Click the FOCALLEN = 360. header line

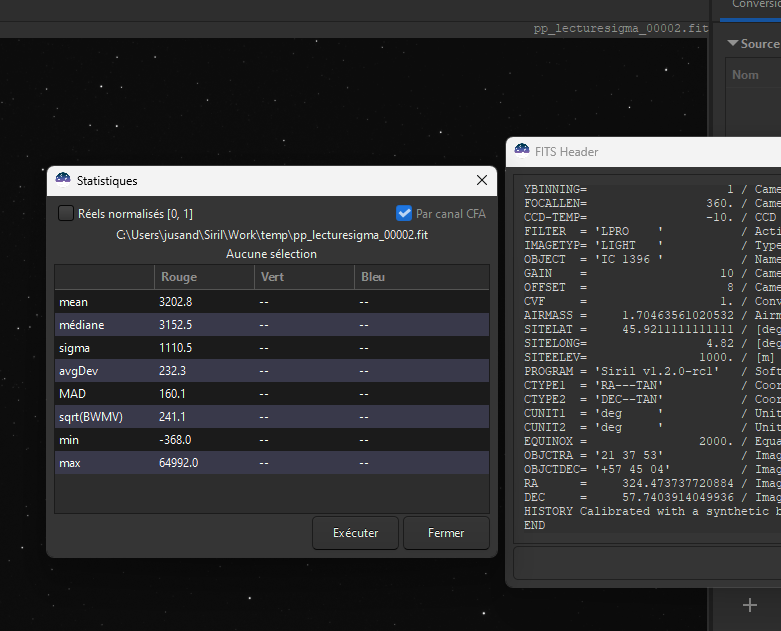click(652, 203)
